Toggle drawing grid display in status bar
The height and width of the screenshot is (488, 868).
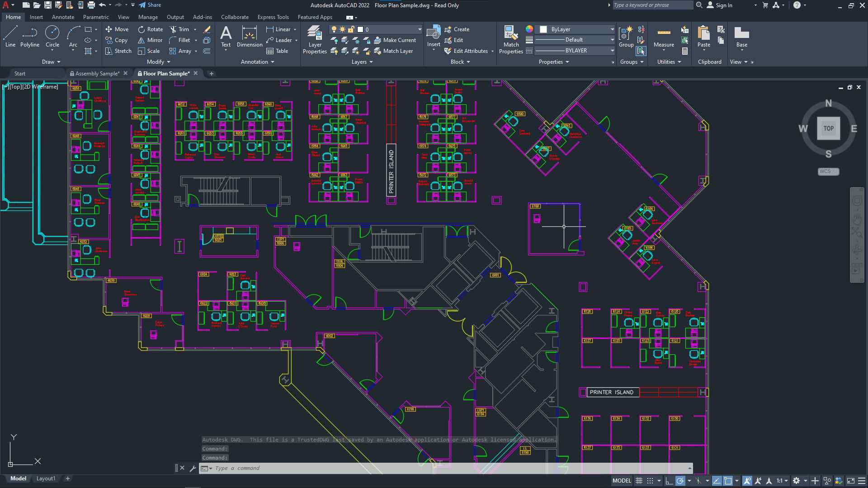pos(639,481)
